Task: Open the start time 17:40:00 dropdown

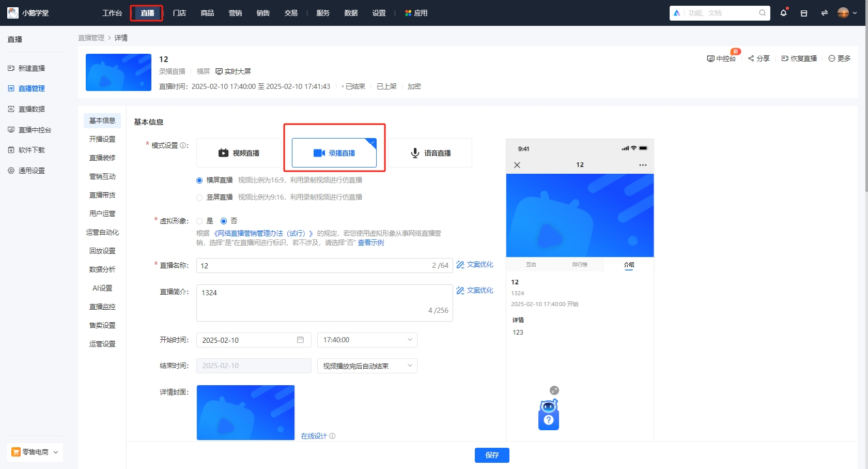Action: [367, 340]
